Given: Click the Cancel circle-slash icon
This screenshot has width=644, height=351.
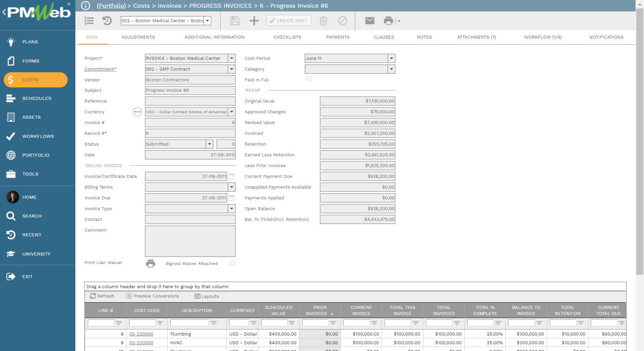Looking at the screenshot, I should click(x=343, y=21).
